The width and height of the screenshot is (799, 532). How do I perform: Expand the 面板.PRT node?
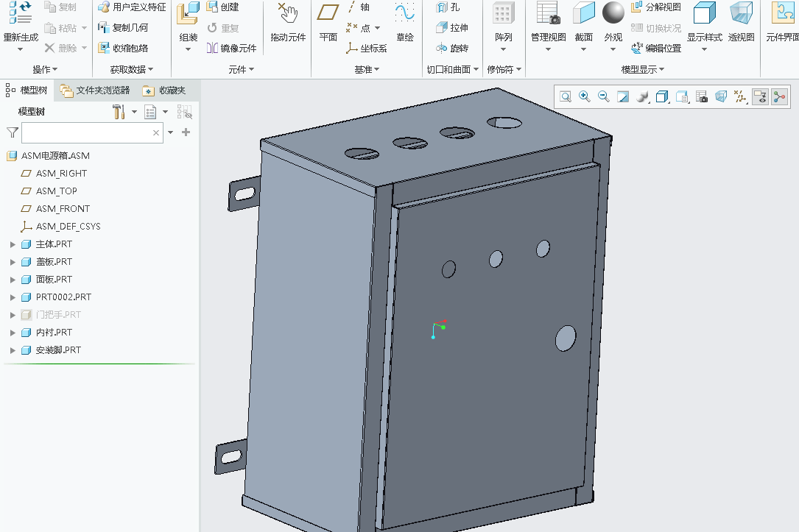[x=13, y=280]
